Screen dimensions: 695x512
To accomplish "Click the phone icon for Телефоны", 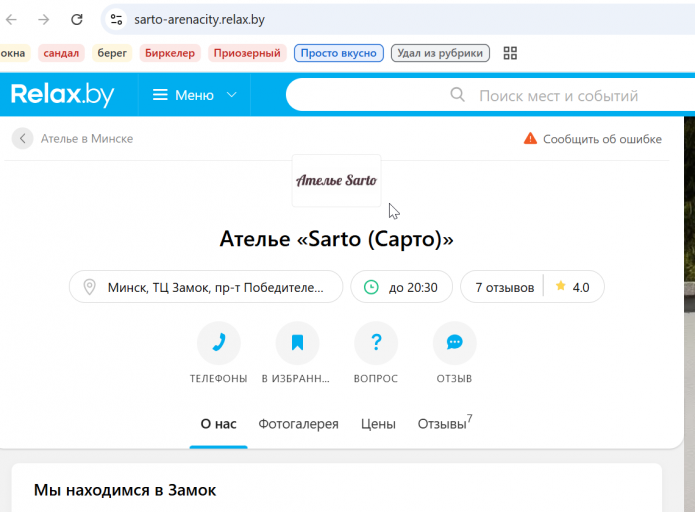I will (x=219, y=343).
